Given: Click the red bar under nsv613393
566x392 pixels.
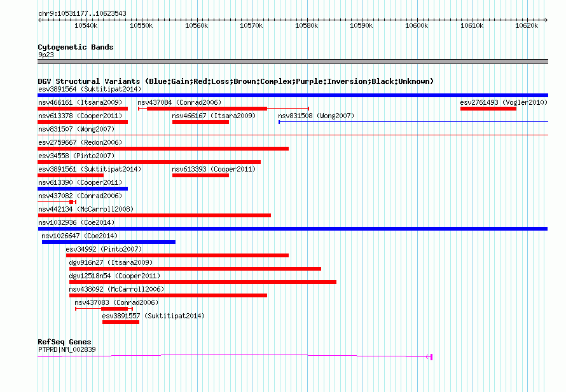Looking at the screenshot, I should click(x=201, y=175).
